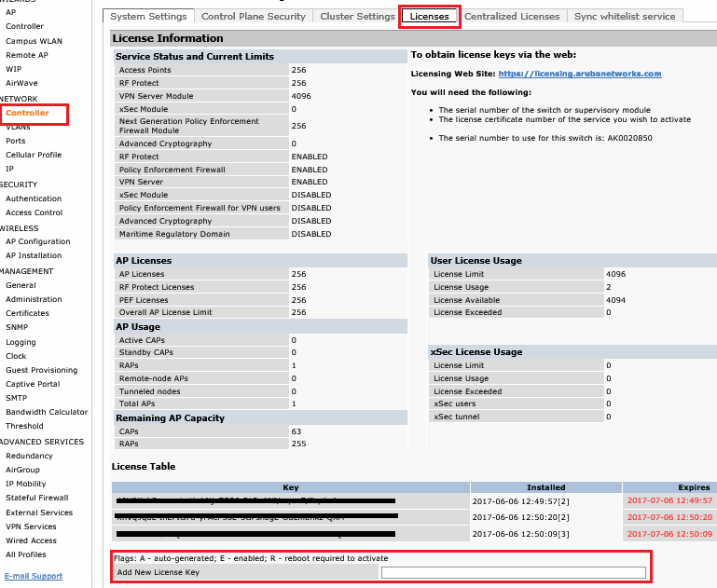Select expiry date 2017-07-06 12:50:20
717x588 pixels.
tap(669, 517)
